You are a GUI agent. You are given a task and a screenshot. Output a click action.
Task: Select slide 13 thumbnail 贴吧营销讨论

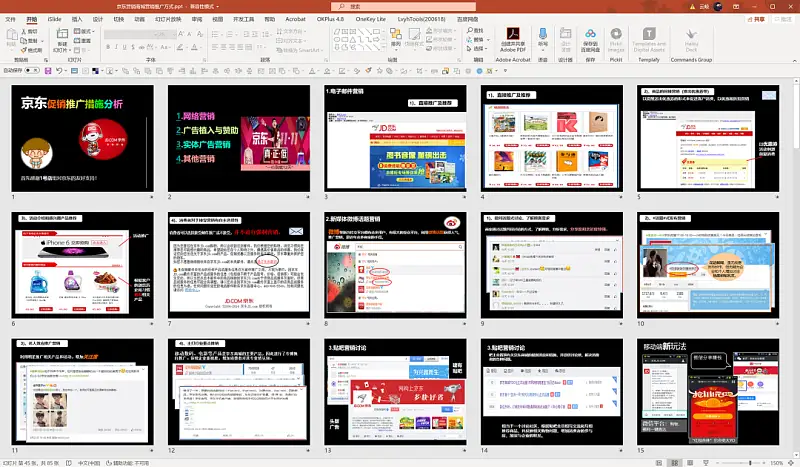point(395,392)
